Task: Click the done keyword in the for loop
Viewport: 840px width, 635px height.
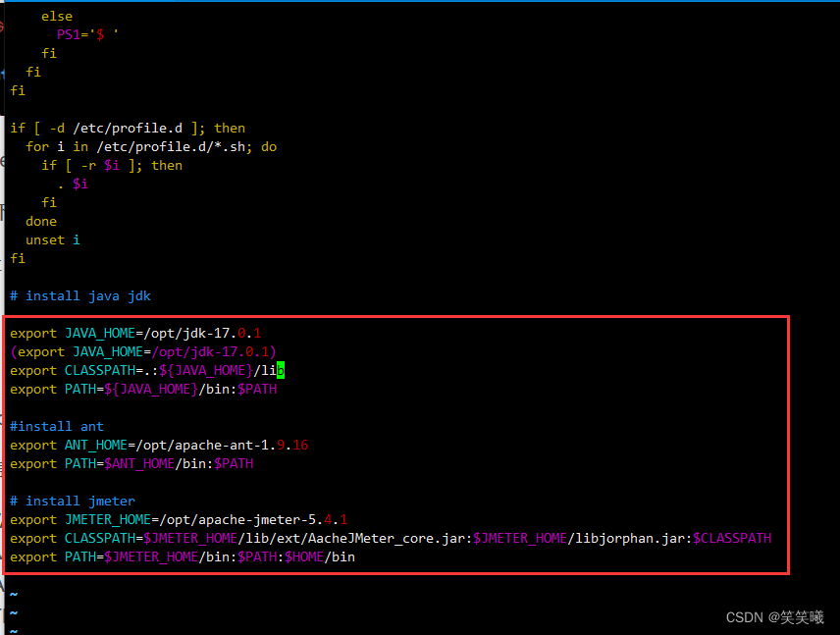Action: (x=41, y=221)
